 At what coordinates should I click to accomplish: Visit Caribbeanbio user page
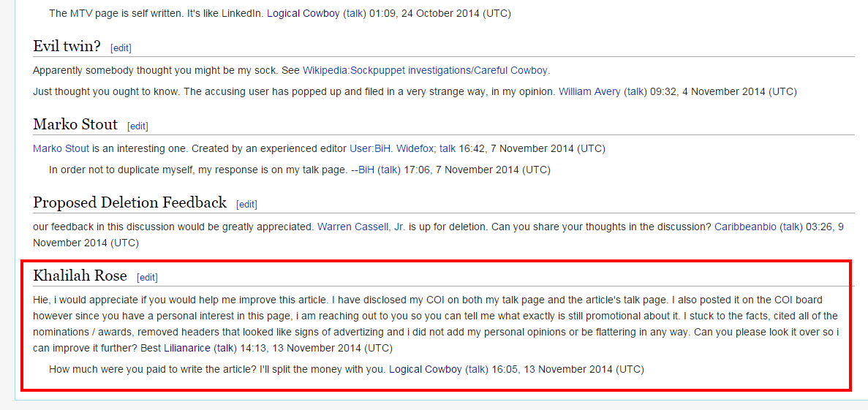[747, 227]
